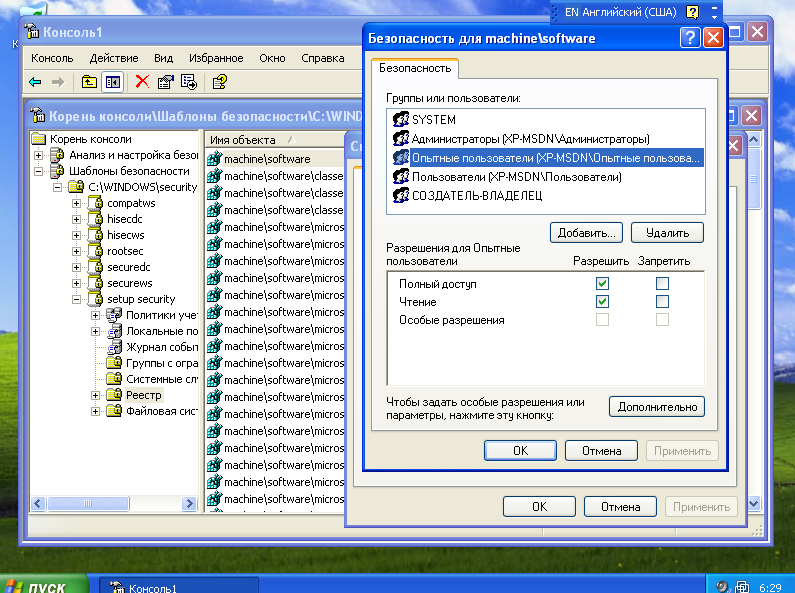Click the hisecdc template icon
The image size is (795, 593).
(95, 219)
